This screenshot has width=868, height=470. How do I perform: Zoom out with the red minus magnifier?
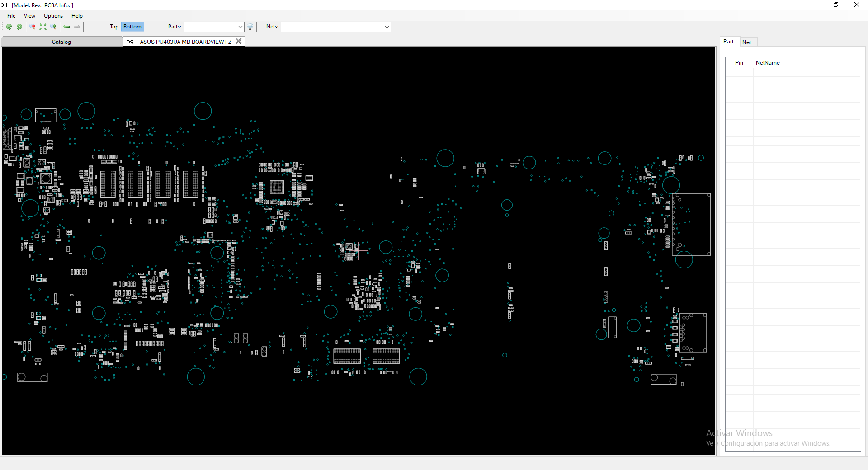[33, 27]
